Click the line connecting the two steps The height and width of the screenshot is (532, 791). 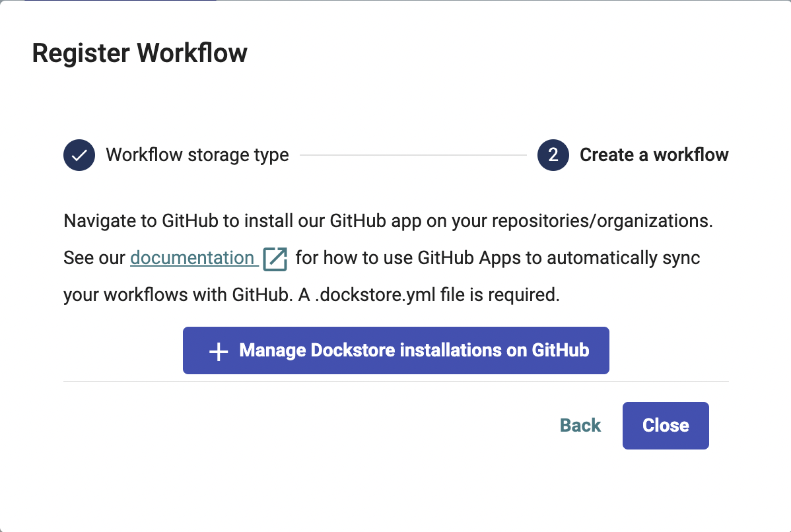[x=413, y=156]
